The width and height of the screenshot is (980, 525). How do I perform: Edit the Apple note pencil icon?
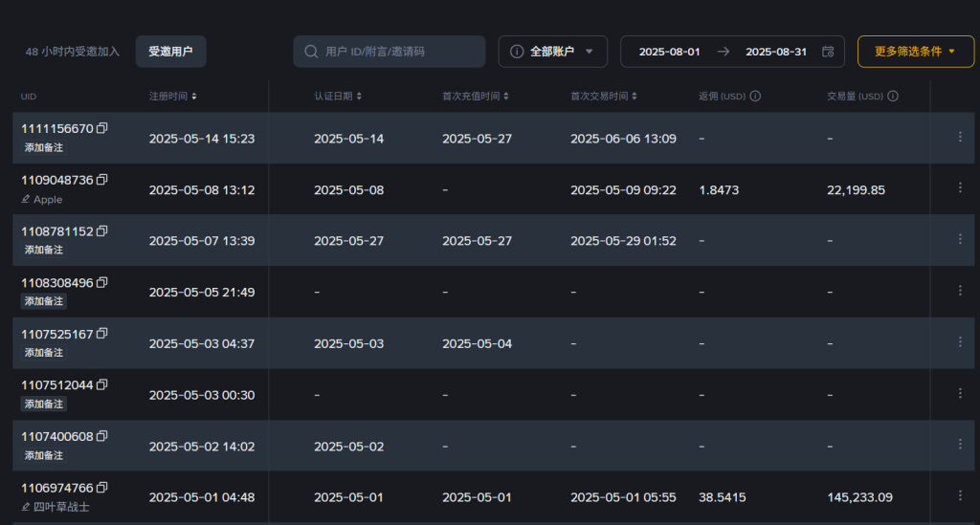pyautogui.click(x=26, y=199)
